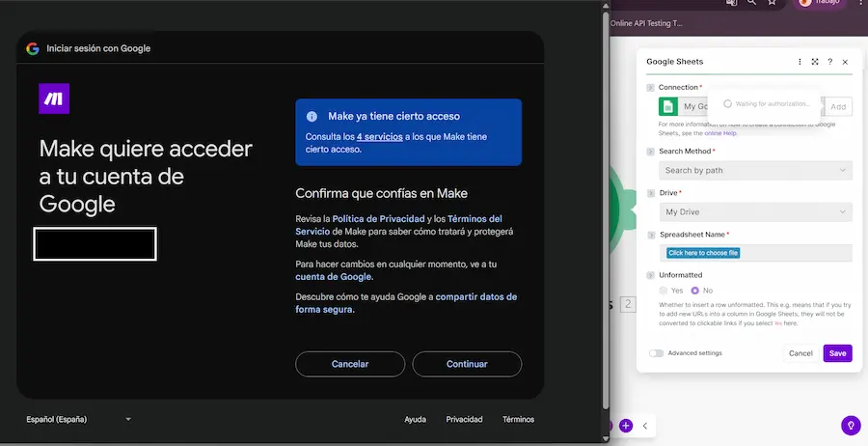The width and height of the screenshot is (868, 446).
Task: Open the purple lightbulb help assistant
Action: 851,426
